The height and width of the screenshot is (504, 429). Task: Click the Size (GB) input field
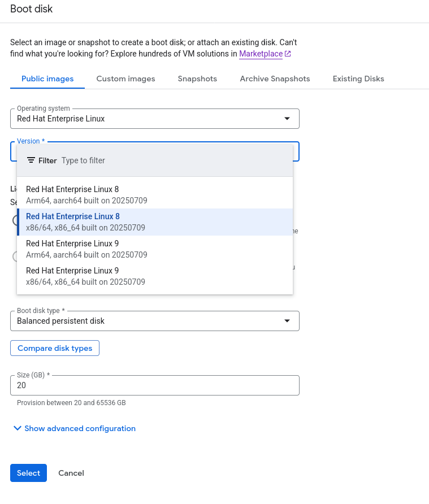(x=154, y=385)
